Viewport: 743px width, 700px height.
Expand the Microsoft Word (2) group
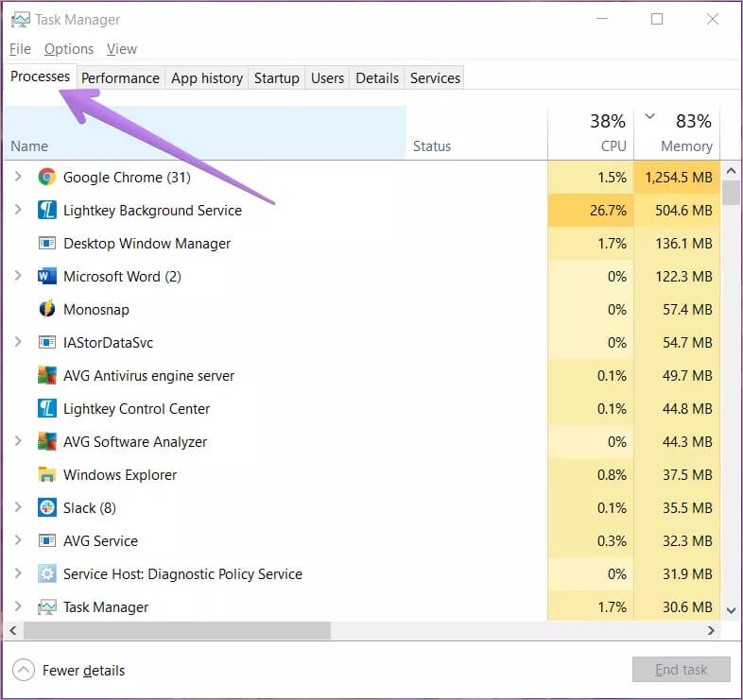pyautogui.click(x=18, y=276)
